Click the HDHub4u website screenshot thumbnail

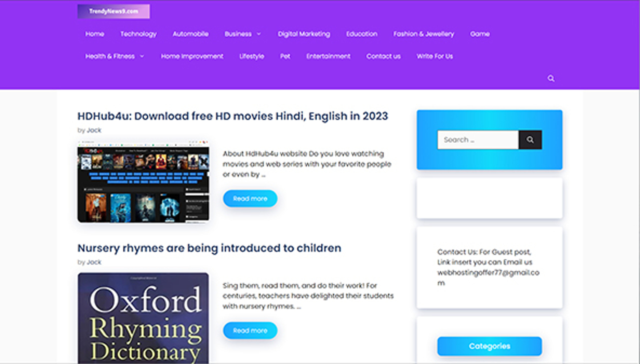pos(143,182)
